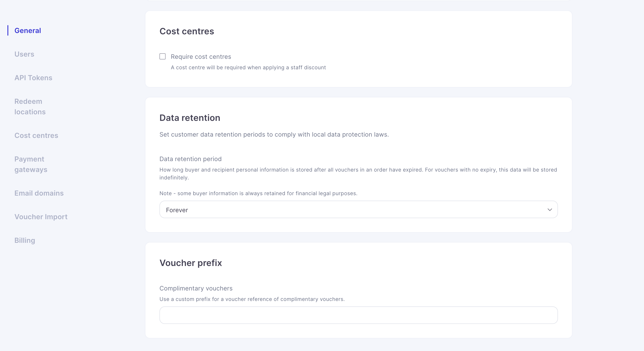Open the General settings section
The width and height of the screenshot is (644, 351).
(28, 31)
